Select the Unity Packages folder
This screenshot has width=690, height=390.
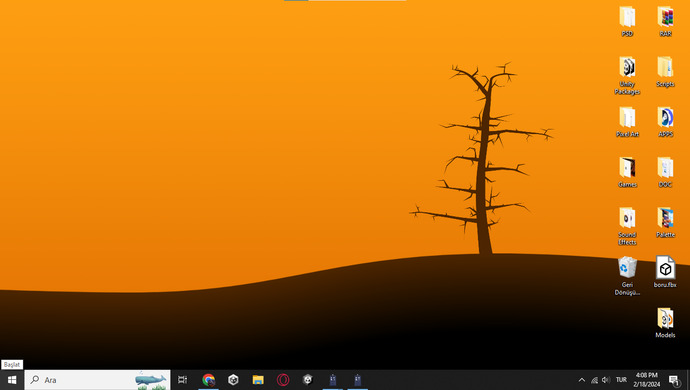click(627, 75)
